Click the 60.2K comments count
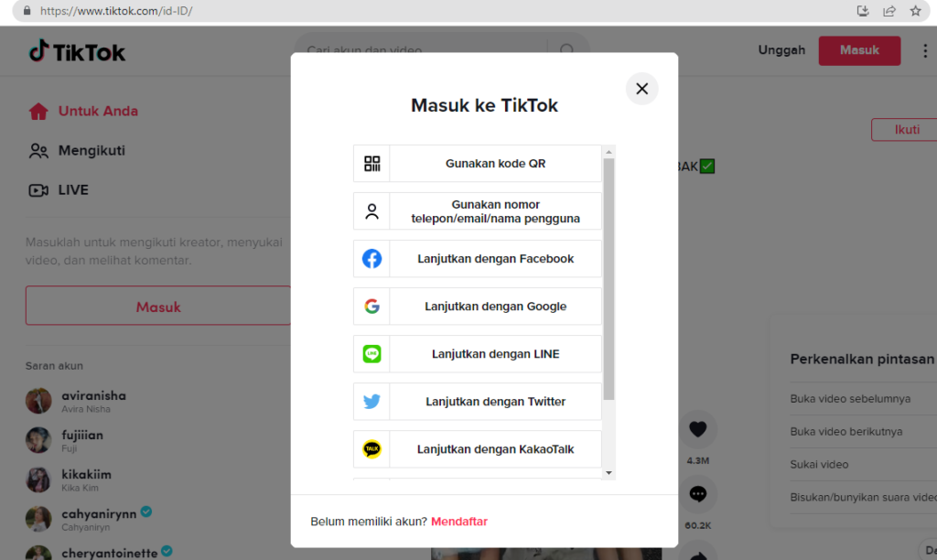The height and width of the screenshot is (560, 937). point(697,525)
